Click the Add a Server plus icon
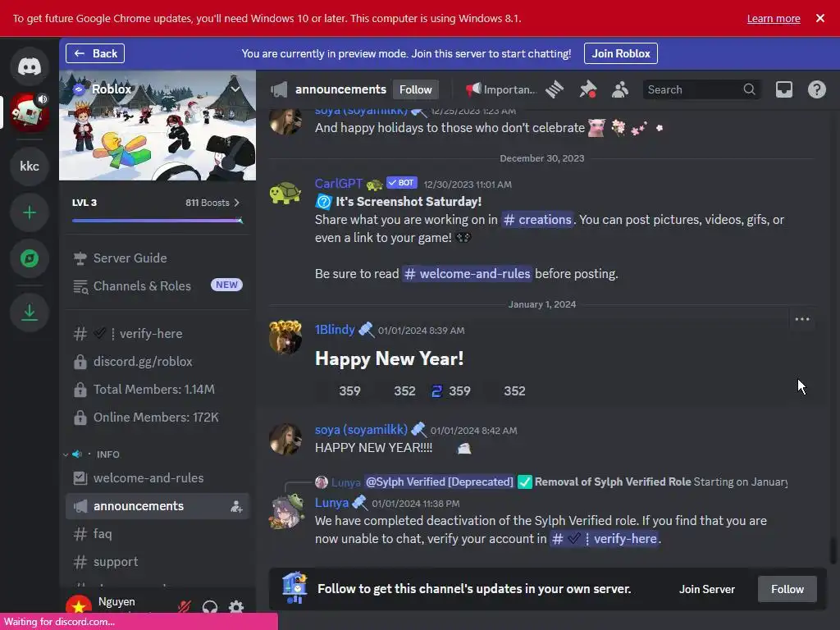 coord(30,212)
